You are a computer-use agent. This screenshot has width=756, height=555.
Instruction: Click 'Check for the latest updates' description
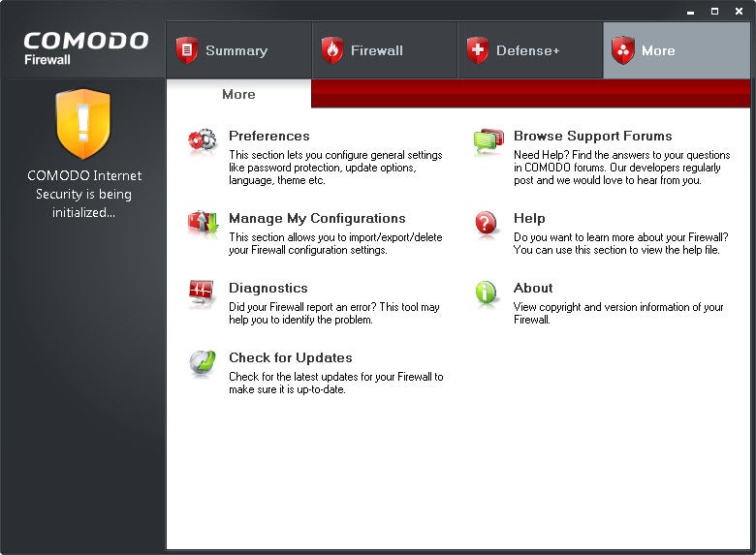tap(336, 383)
